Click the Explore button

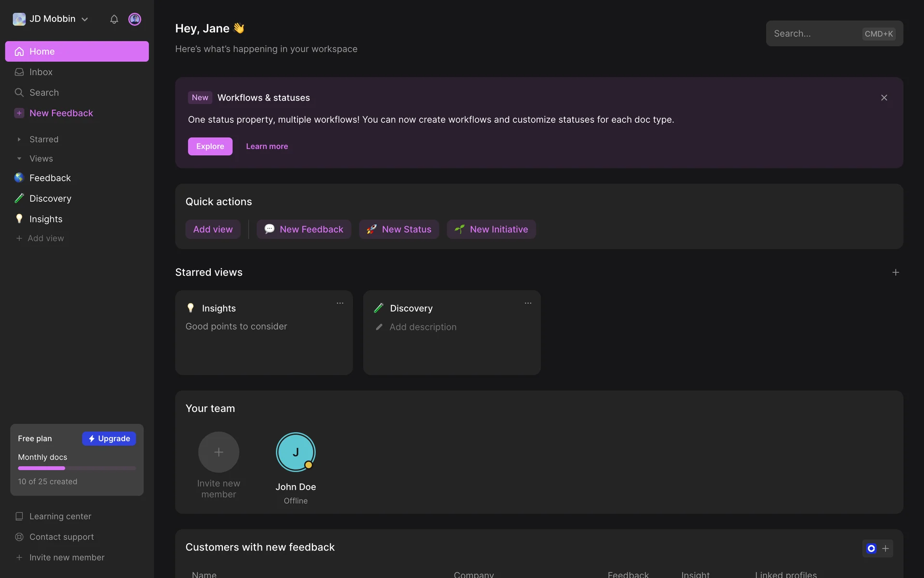(x=210, y=146)
